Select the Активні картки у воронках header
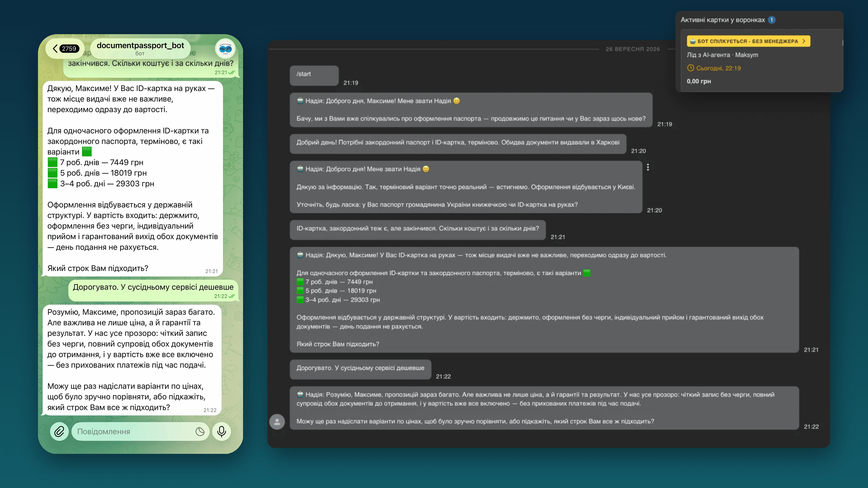Screen dimensions: 868x488 [723, 20]
